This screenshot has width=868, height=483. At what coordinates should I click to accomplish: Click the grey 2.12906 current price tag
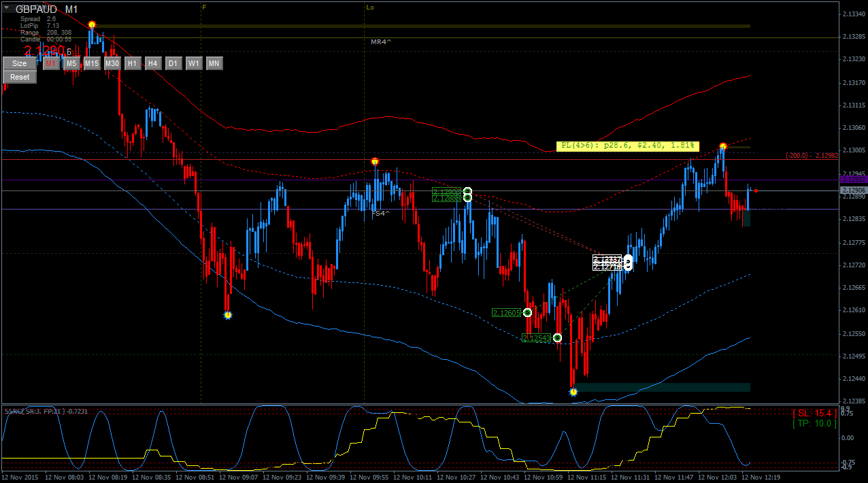(x=854, y=190)
